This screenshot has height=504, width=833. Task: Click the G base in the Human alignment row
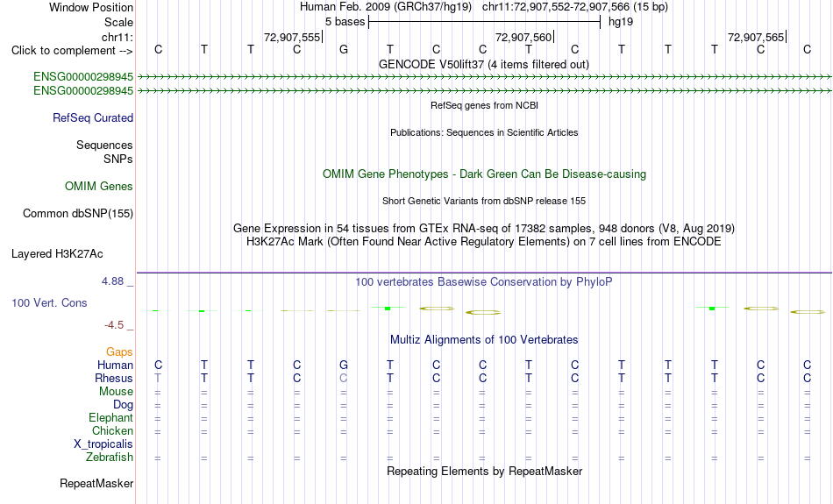[x=344, y=365]
